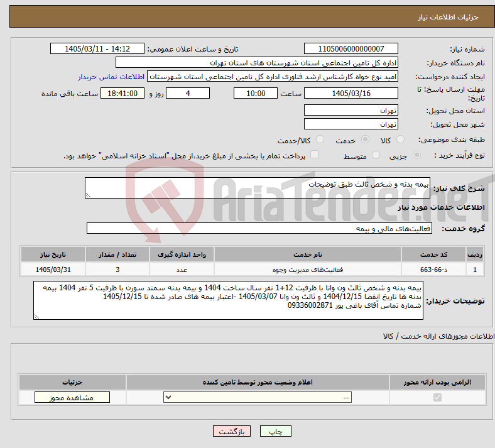Click the الزامی بودن ارائه مجوز header
The width and height of the screenshot is (495, 448).
click(x=437, y=382)
